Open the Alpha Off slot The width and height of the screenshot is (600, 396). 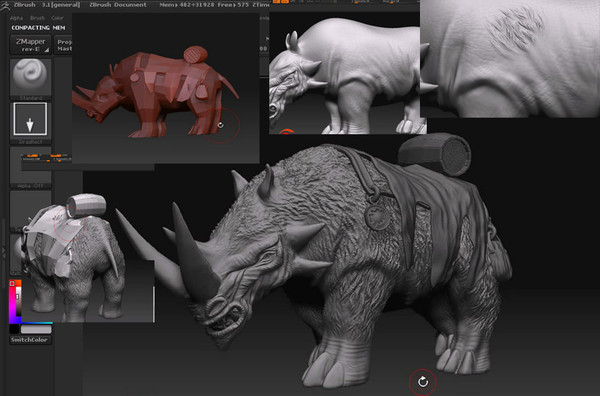tap(30, 167)
